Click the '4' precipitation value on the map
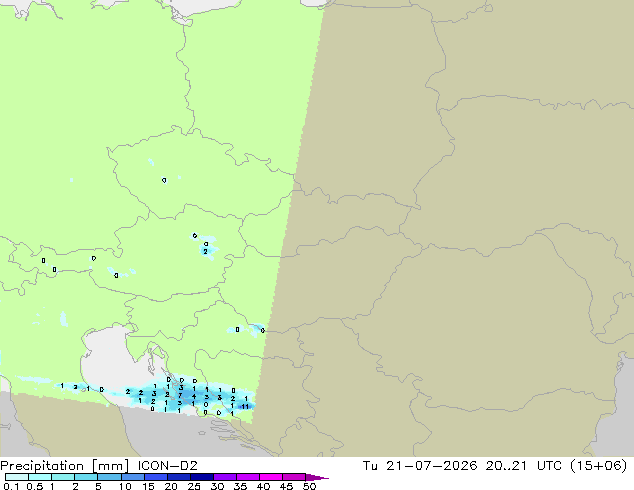634x490 pixels. (x=194, y=396)
